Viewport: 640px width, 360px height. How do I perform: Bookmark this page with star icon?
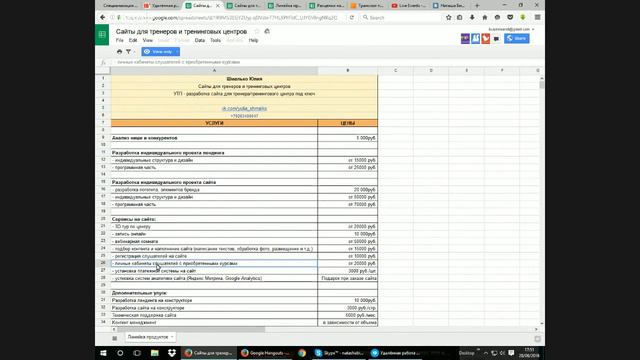pos(449,18)
